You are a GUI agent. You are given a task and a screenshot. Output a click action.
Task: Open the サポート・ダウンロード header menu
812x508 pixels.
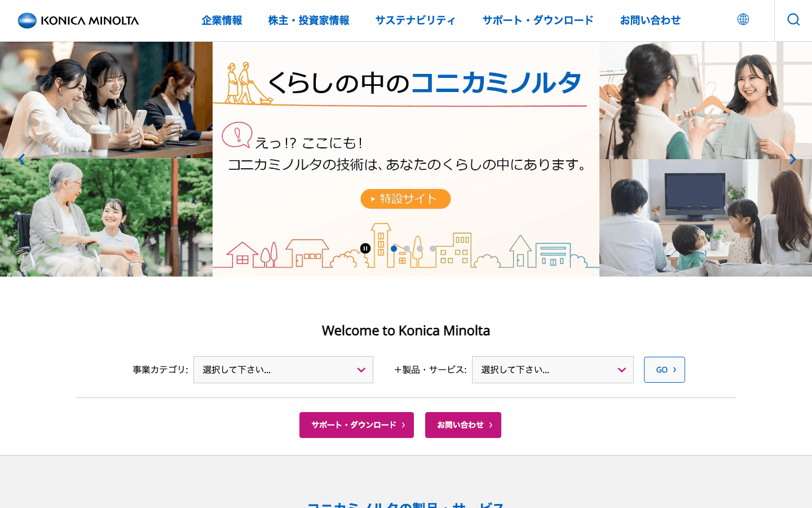(x=538, y=20)
